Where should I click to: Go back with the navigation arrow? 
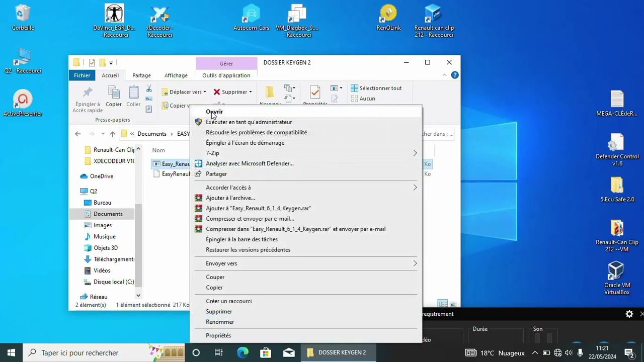[77, 134]
